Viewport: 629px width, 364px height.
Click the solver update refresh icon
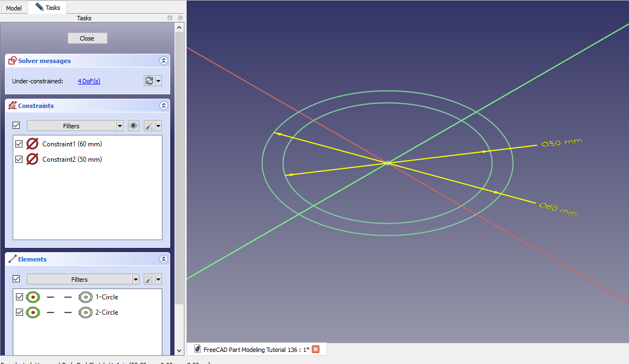coord(149,81)
